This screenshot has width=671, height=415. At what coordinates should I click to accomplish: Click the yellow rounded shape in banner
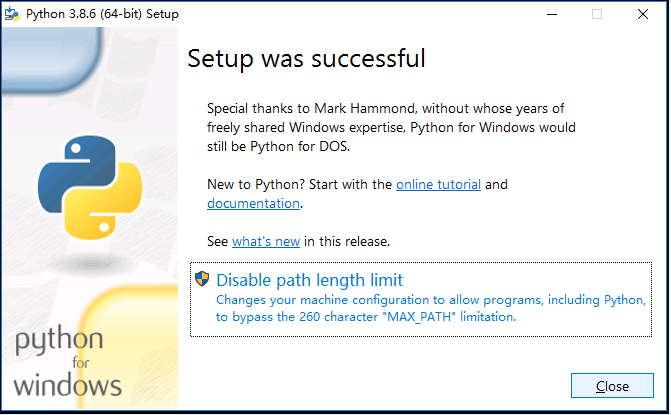pos(128,347)
